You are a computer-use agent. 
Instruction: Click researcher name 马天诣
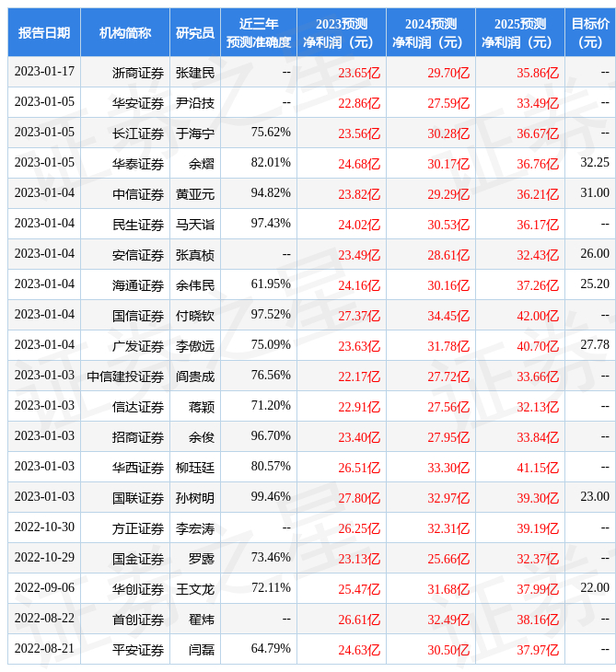tap(195, 225)
